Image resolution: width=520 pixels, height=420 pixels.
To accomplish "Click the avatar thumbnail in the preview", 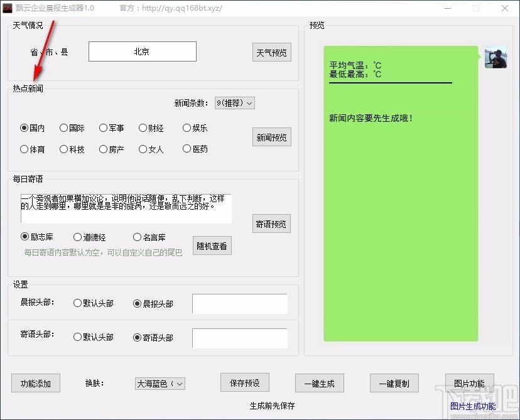I will (x=496, y=58).
